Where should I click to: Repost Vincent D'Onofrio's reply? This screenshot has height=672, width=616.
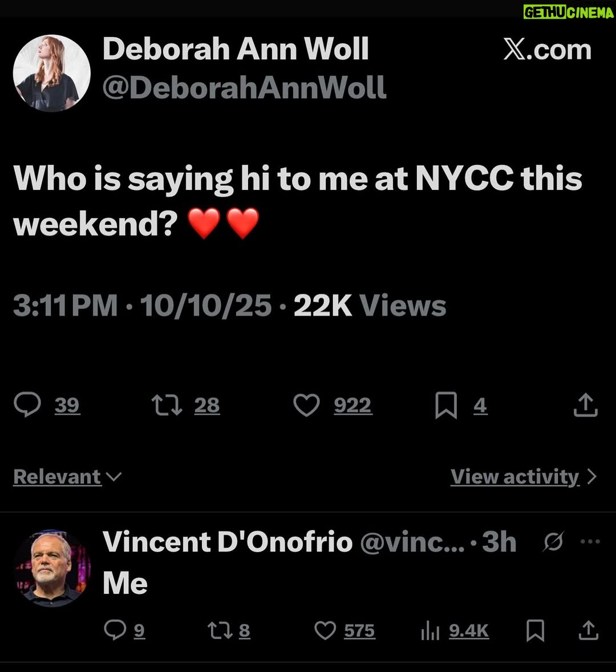(220, 631)
